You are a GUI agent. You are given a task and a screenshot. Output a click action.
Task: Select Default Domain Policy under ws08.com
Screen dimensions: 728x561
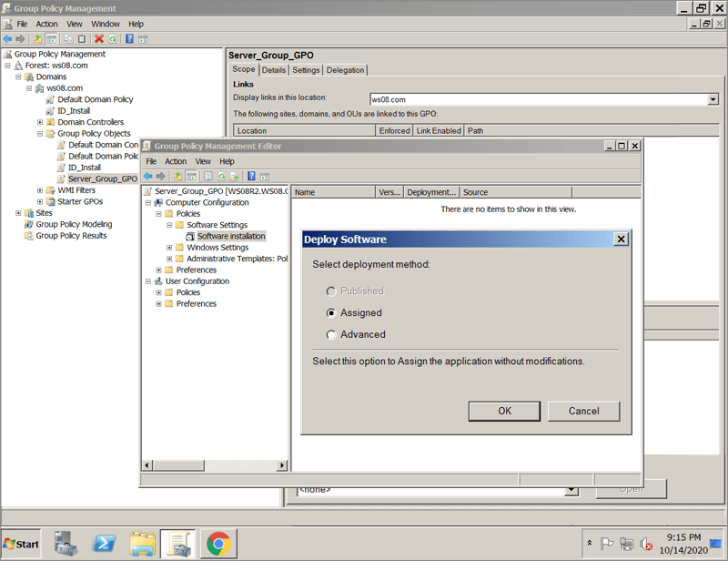pyautogui.click(x=96, y=99)
